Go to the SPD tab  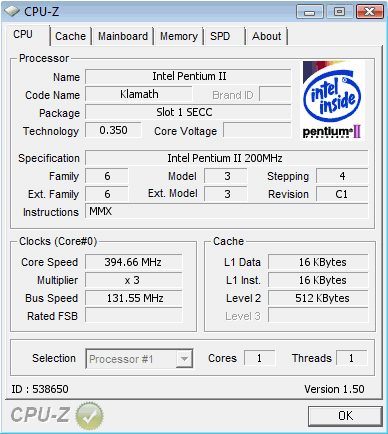tap(225, 36)
